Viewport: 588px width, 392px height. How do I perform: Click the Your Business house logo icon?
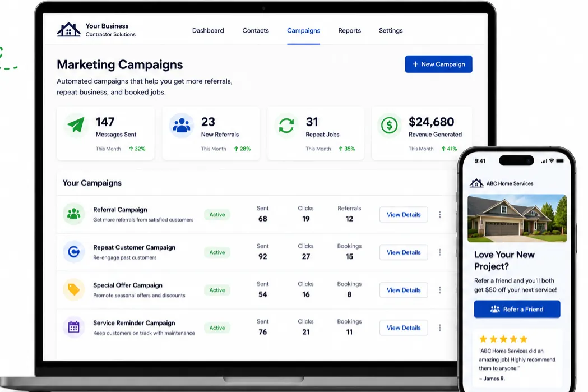coord(68,30)
